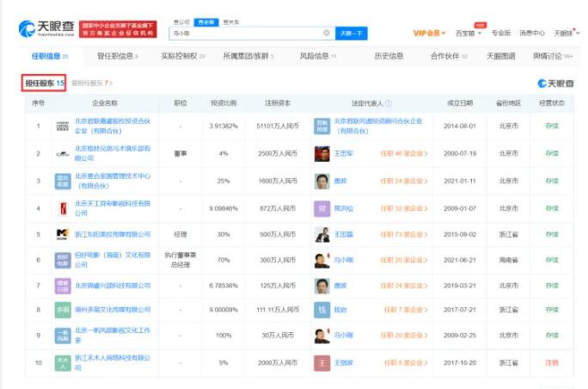Viewport: 588px width, 389px height.
Task: Click the 投资比例 column header
Action: (224, 103)
